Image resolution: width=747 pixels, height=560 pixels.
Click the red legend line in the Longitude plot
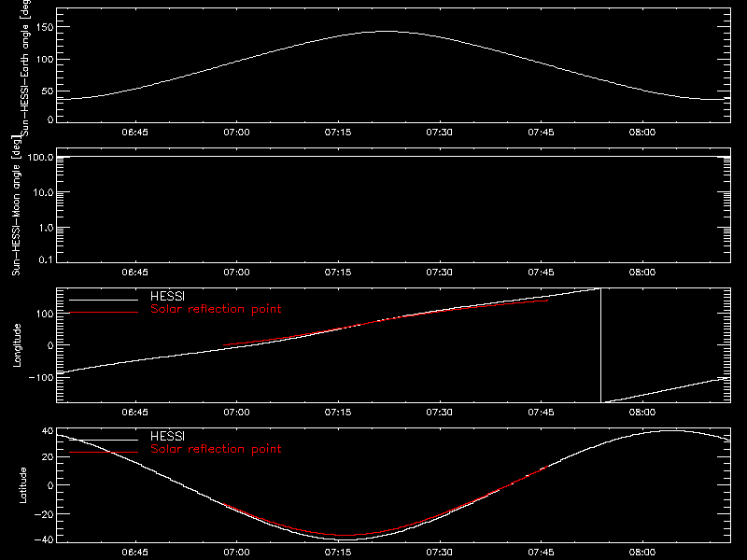pyautogui.click(x=104, y=313)
